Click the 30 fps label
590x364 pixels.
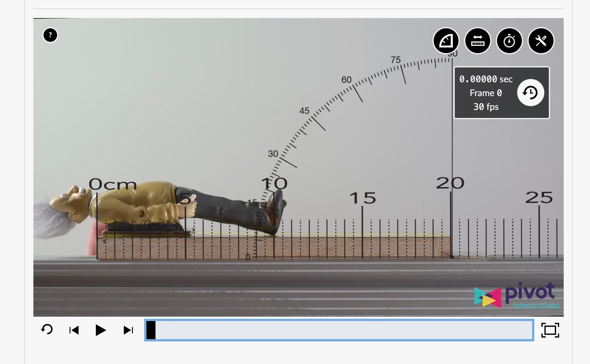tap(486, 107)
